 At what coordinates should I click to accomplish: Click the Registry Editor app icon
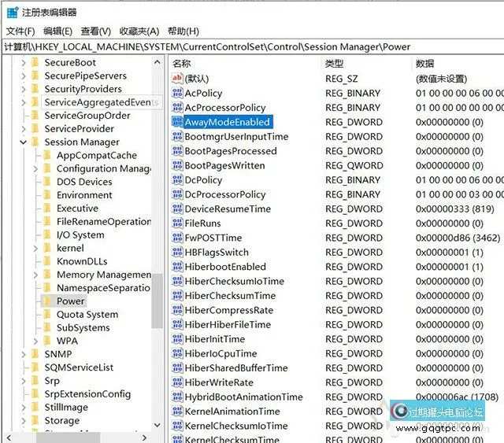[13, 13]
